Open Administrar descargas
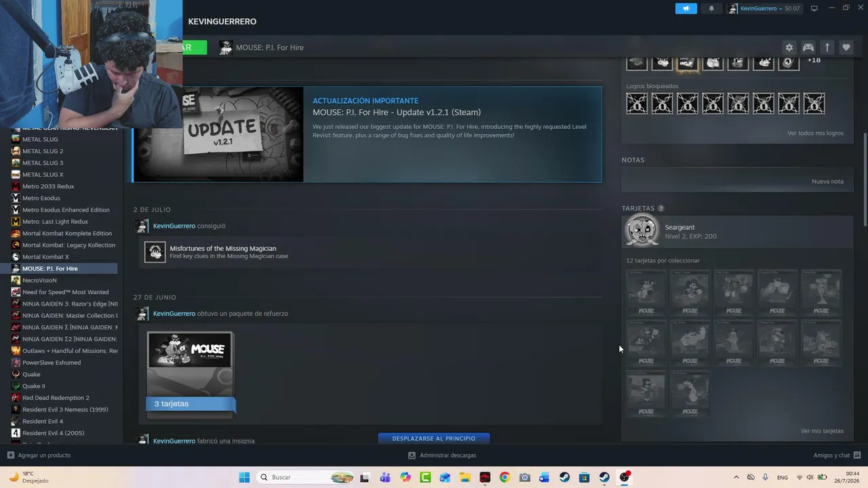 (x=442, y=455)
